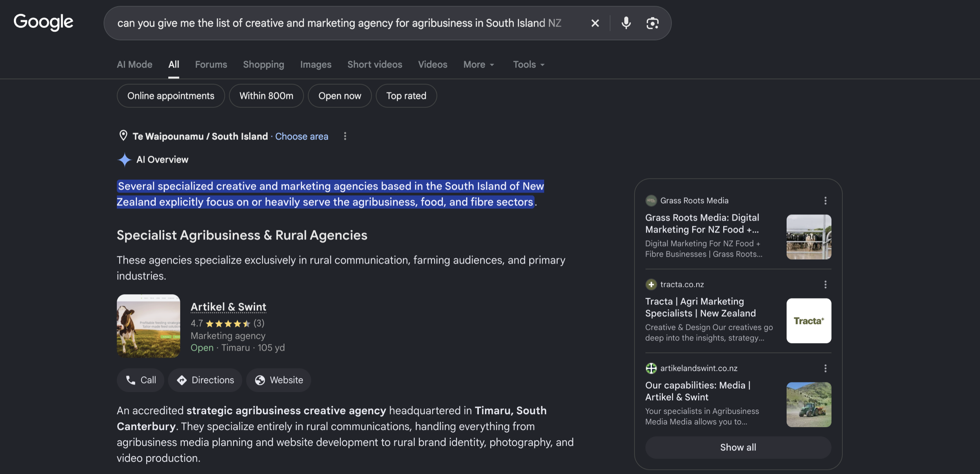Switch to AI Mode tab
Image resolution: width=980 pixels, height=474 pixels.
tap(134, 65)
